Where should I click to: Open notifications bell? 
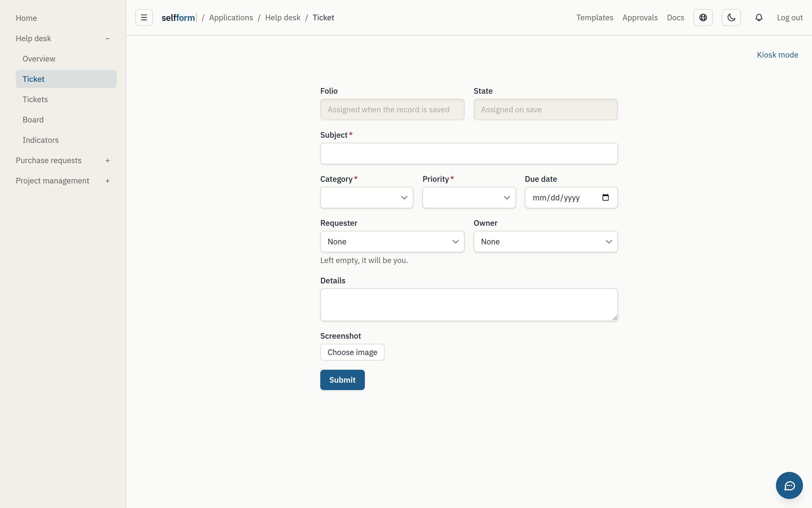(x=759, y=17)
